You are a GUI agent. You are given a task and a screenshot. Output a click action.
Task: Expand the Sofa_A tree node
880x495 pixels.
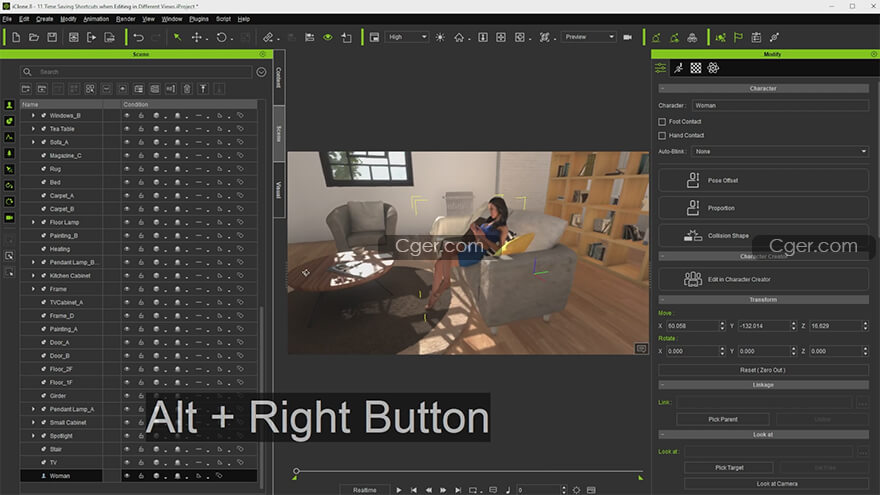[33, 143]
